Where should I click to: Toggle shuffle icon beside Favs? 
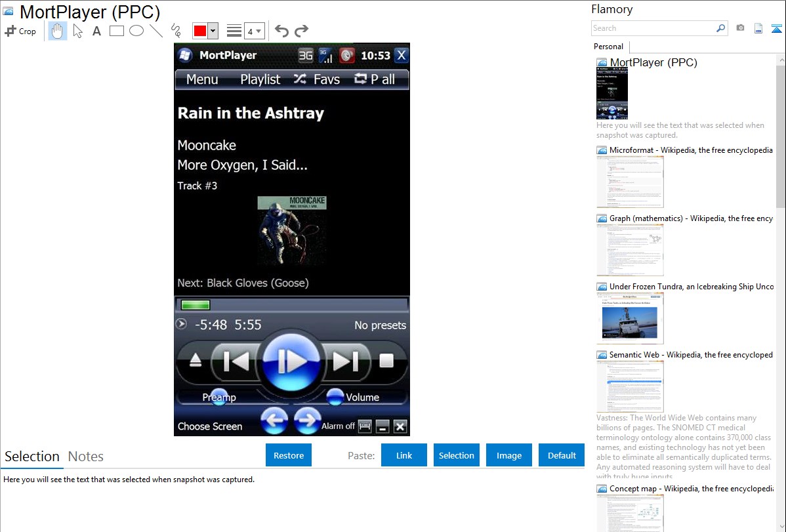300,79
